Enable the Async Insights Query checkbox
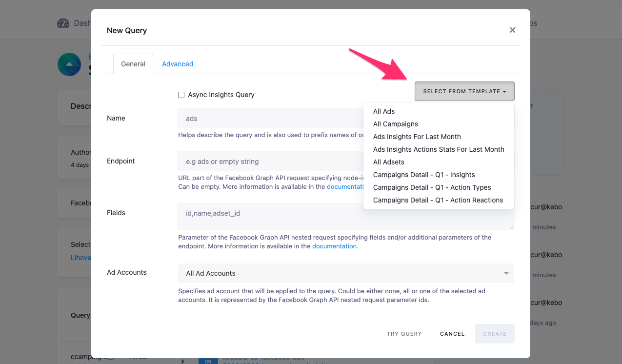The width and height of the screenshot is (622, 364). point(181,95)
